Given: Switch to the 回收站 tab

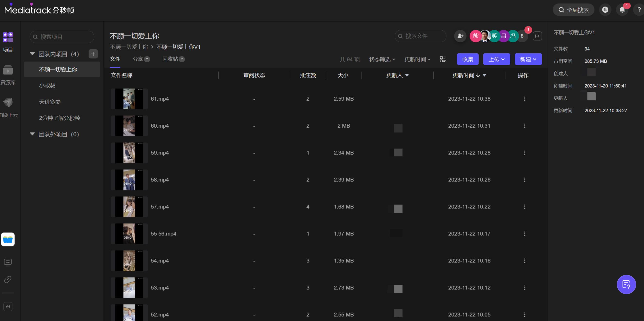Looking at the screenshot, I should point(170,59).
